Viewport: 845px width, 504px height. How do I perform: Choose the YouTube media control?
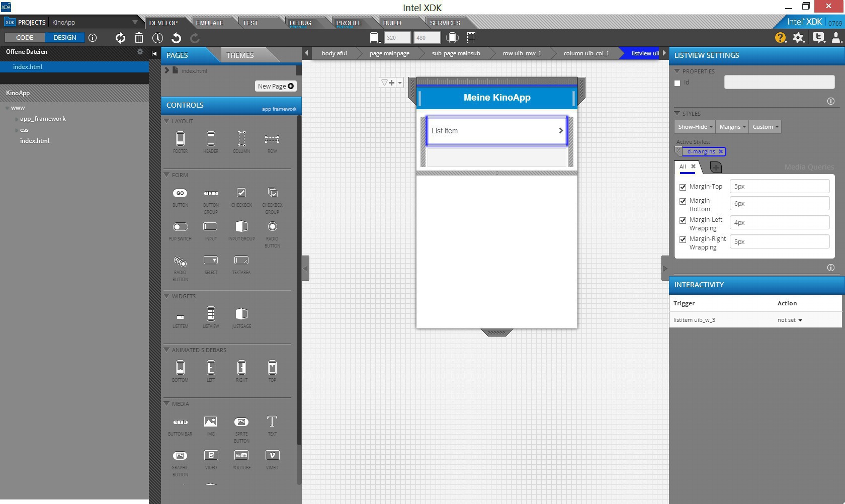pyautogui.click(x=241, y=456)
